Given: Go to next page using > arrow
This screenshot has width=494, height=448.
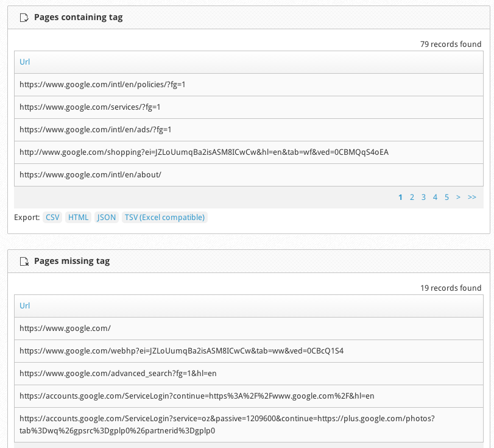Looking at the screenshot, I should tap(459, 197).
